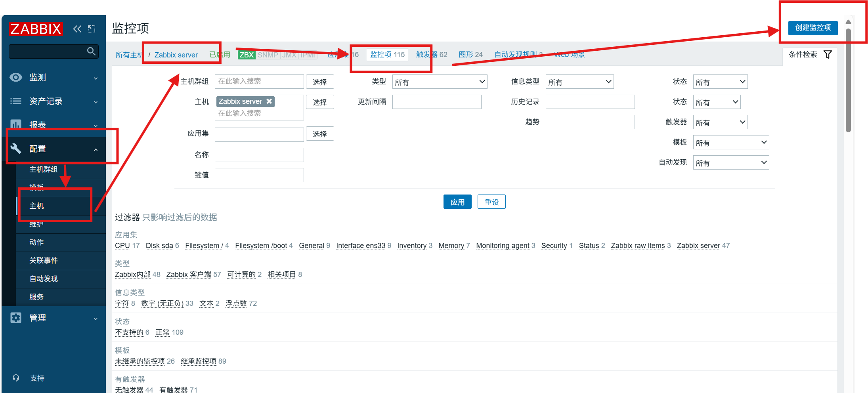Collapse the 配置 menu chevron
The width and height of the screenshot is (868, 393).
point(96,149)
